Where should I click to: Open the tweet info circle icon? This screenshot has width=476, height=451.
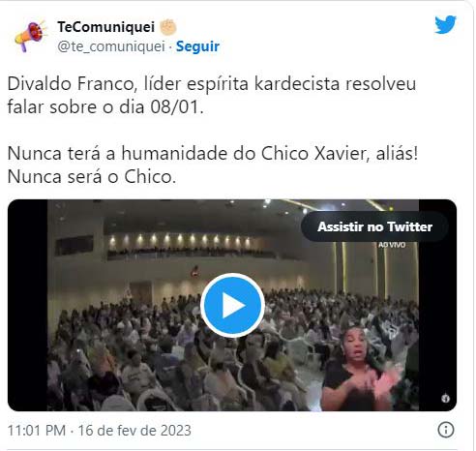(446, 430)
